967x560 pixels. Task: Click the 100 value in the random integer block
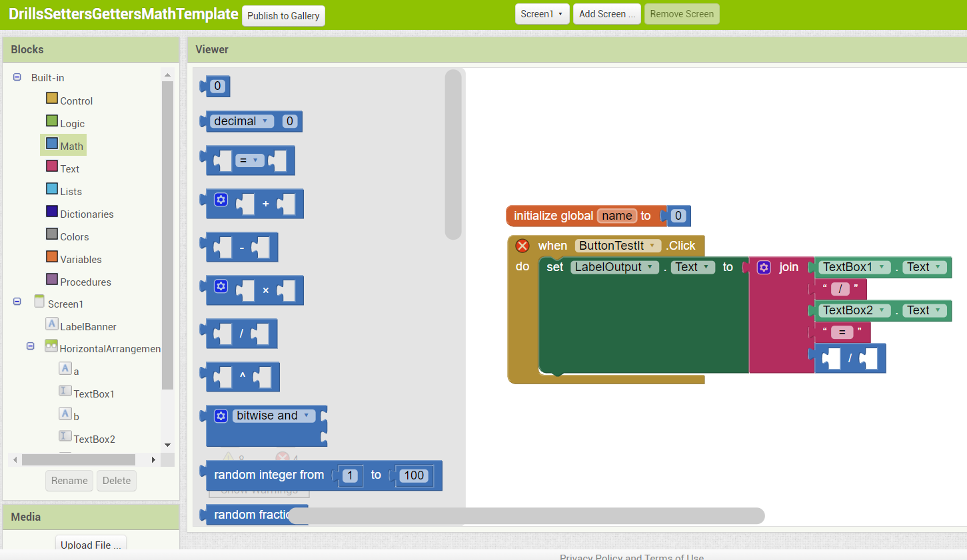coord(414,475)
